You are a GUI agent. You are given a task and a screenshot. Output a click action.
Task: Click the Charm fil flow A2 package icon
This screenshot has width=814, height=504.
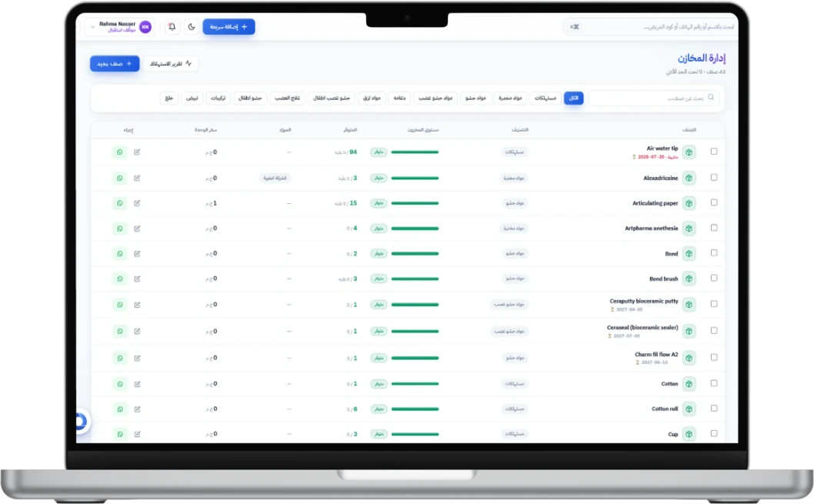tap(689, 358)
